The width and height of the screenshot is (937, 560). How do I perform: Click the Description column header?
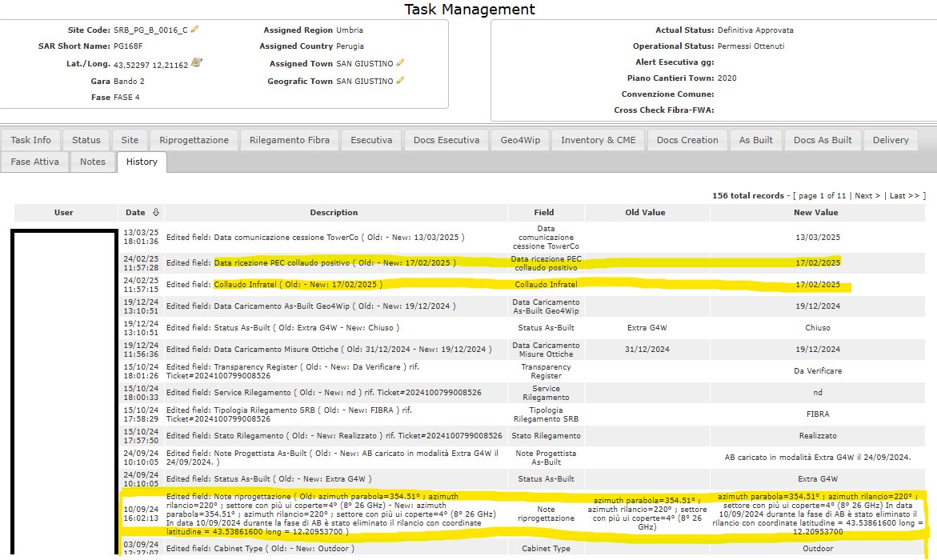pos(334,212)
